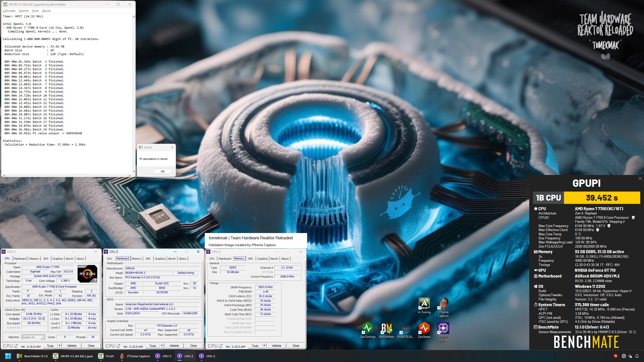Viewport: 644px width, 362px height.
Task: Click the Core Speed value 6148.76 MHz
Action: [34, 314]
